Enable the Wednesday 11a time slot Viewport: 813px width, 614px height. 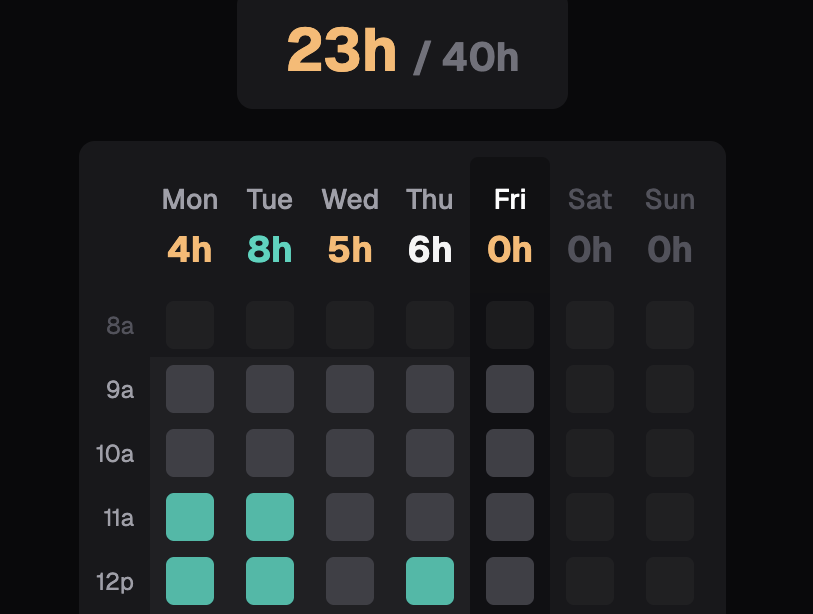coord(350,517)
